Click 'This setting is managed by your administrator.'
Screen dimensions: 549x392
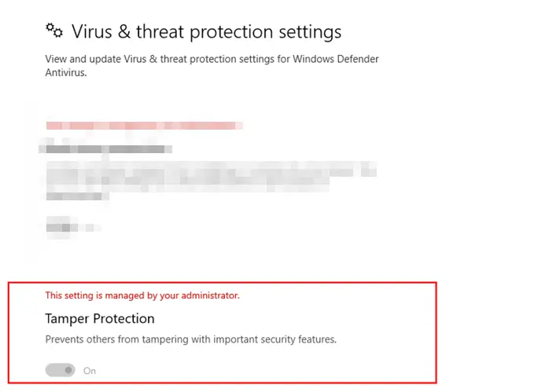pos(142,295)
